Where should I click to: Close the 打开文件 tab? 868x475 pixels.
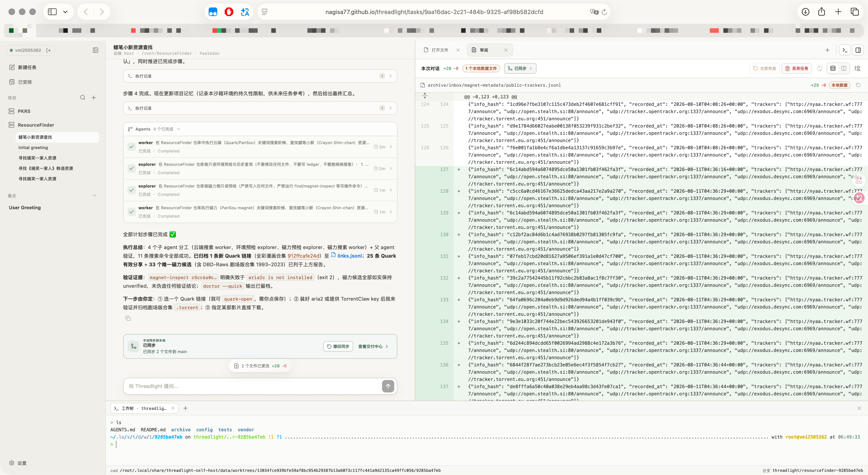click(x=458, y=50)
